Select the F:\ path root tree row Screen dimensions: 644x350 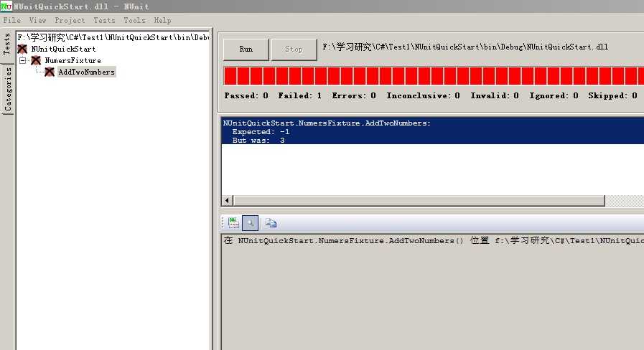113,37
